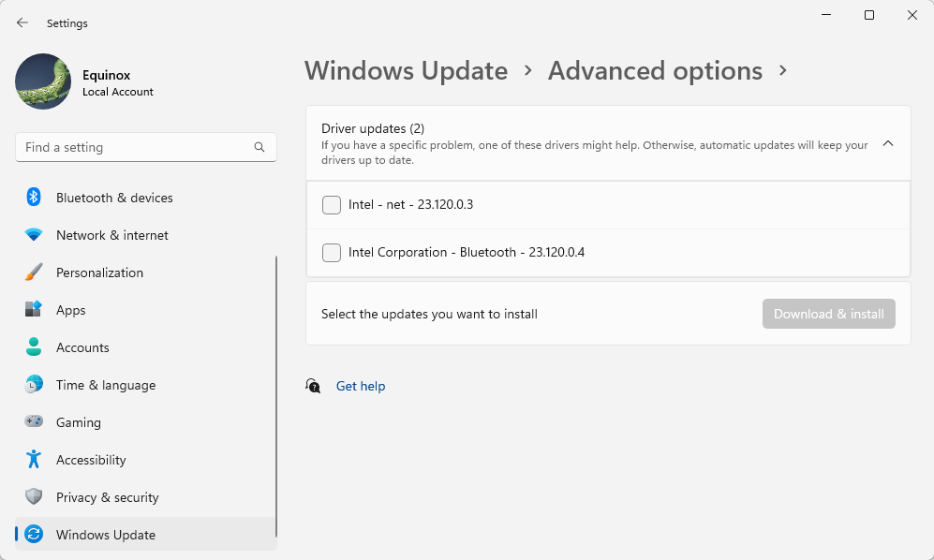Image resolution: width=934 pixels, height=560 pixels.
Task: Click the search magnifier in Find a setting
Action: [x=259, y=147]
